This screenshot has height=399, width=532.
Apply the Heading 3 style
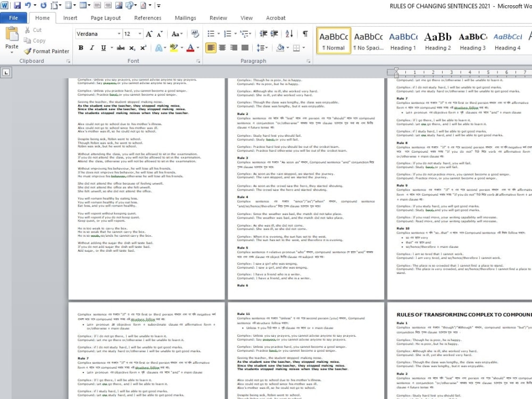tap(472, 41)
